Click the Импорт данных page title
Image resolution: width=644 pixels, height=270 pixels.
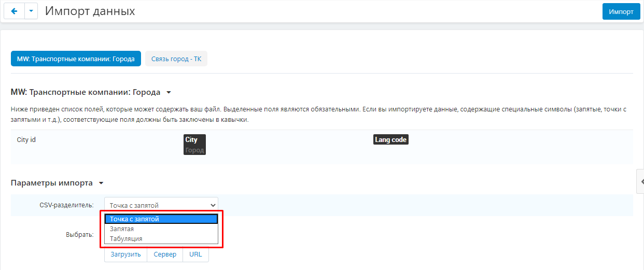(x=90, y=11)
